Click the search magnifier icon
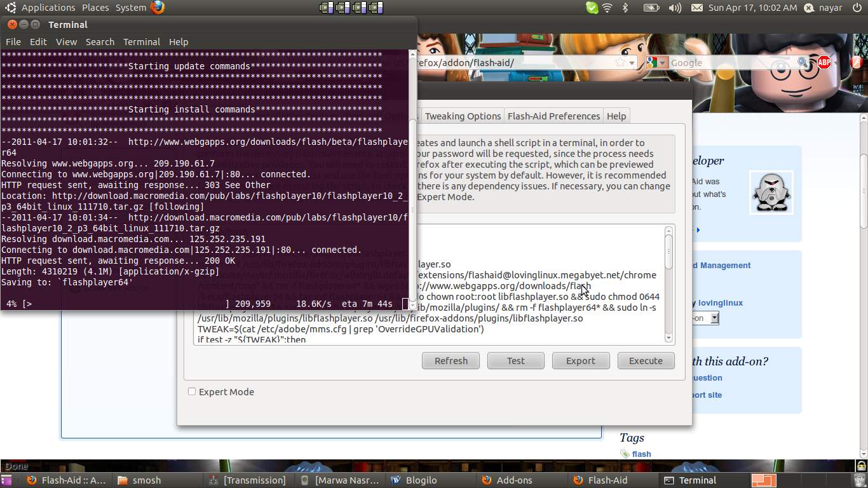Screen dimensions: 868x488 click(x=803, y=62)
